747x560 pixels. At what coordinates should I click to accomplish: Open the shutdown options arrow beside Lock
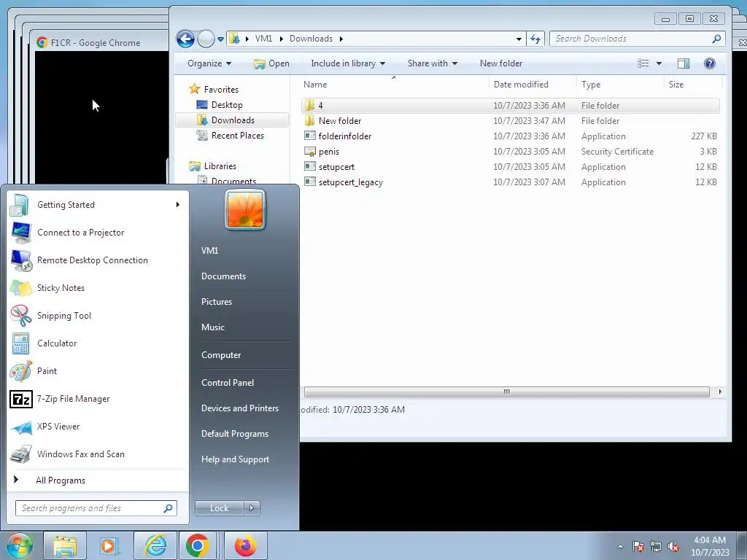click(252, 508)
